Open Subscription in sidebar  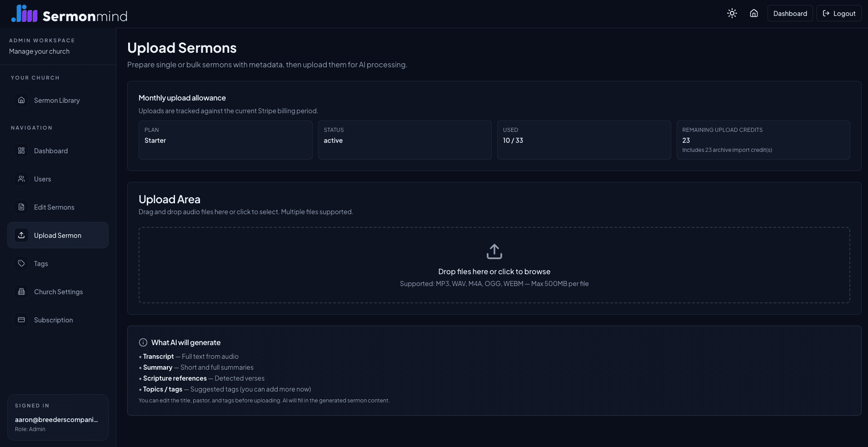tap(58, 320)
